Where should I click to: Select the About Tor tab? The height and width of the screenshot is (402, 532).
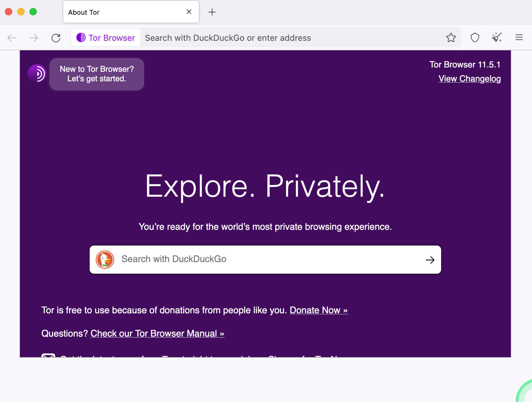click(x=131, y=12)
